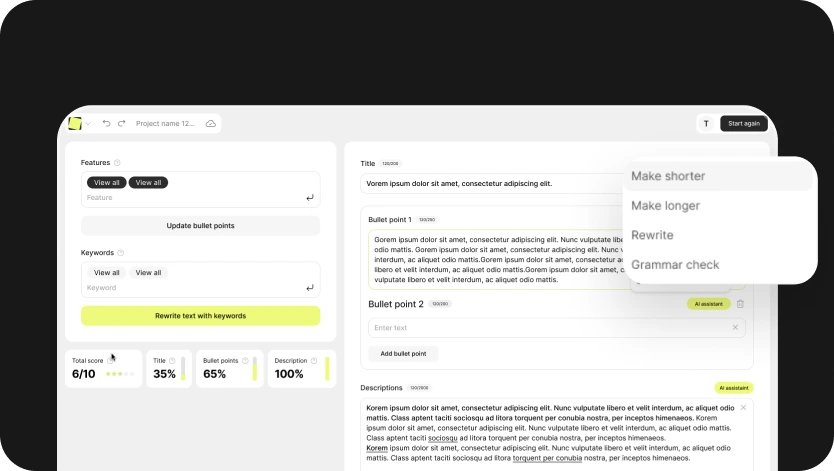
Task: Click the info icon next to Features
Action: [x=117, y=163]
